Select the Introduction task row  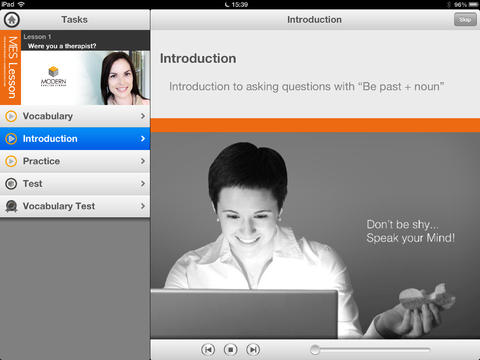point(75,139)
